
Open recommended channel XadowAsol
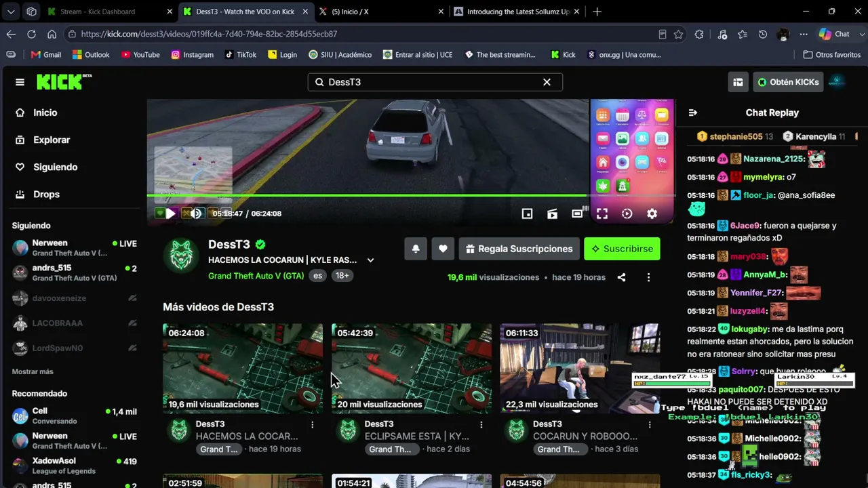point(75,466)
